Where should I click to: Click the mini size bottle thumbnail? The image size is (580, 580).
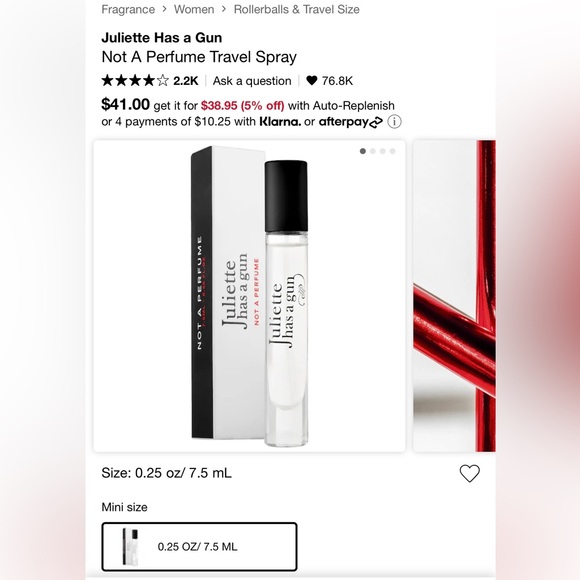pyautogui.click(x=131, y=547)
